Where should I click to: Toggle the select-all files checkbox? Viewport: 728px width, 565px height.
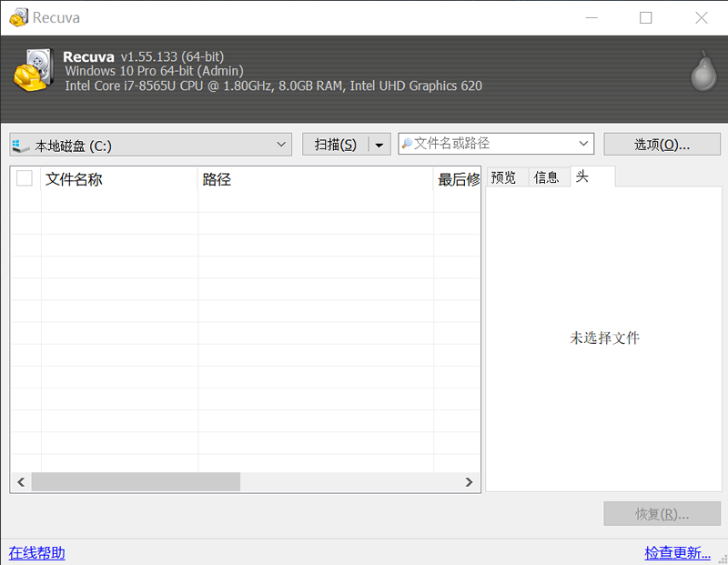coord(25,178)
